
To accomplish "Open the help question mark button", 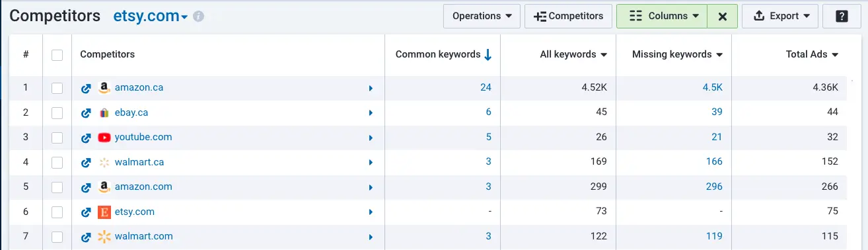I will point(842,16).
